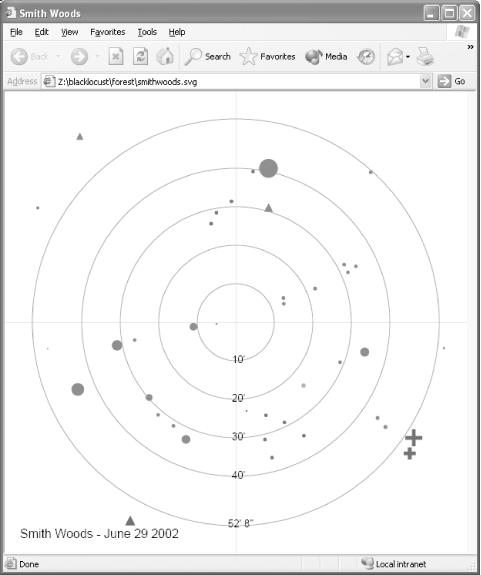Click the 40' ring label

[x=238, y=475]
